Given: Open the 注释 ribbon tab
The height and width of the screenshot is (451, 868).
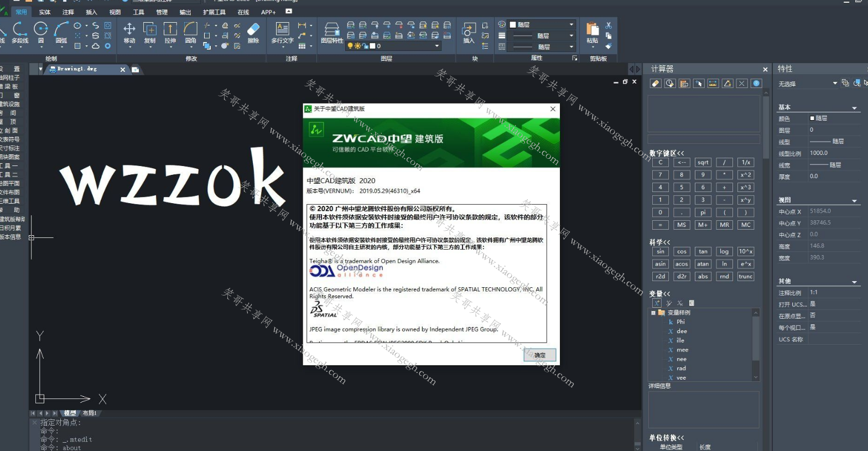Looking at the screenshot, I should click(x=68, y=12).
